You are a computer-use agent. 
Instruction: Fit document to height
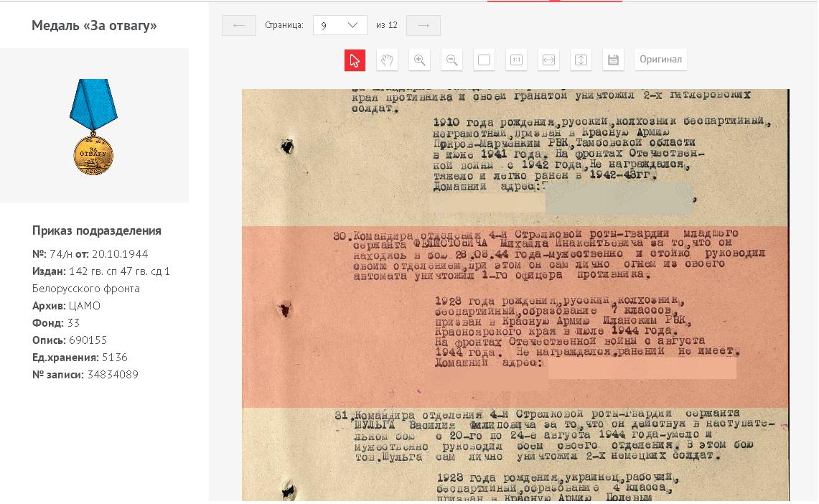(581, 60)
